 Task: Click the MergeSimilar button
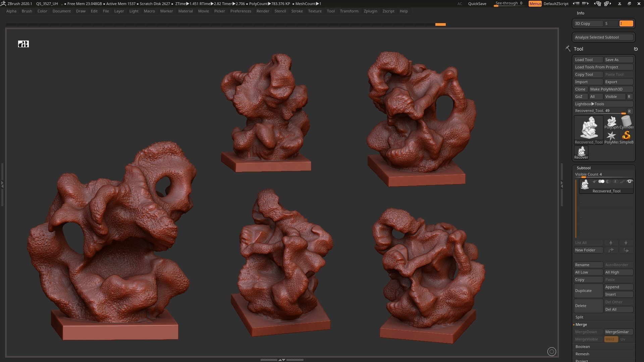point(619,332)
